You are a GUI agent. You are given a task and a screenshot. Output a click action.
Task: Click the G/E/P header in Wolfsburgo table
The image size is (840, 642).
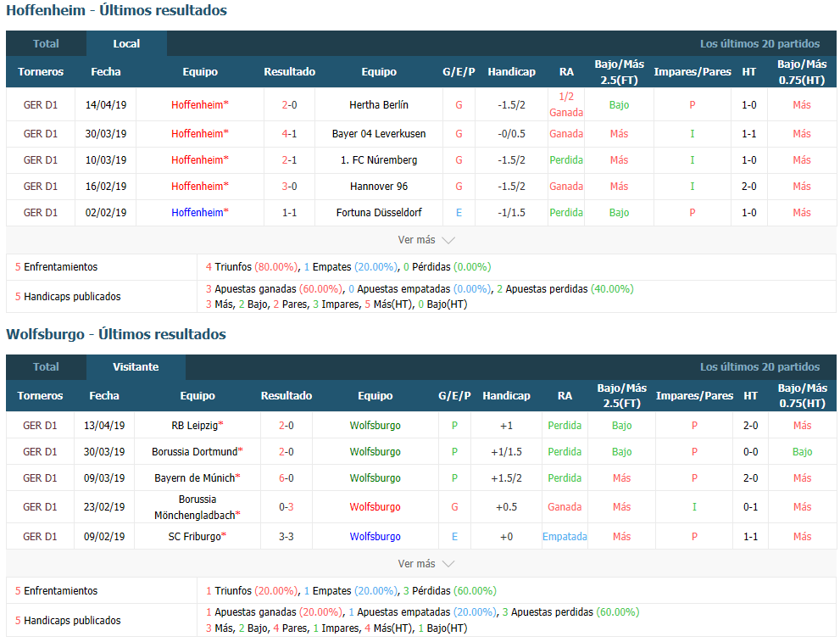[x=454, y=396]
